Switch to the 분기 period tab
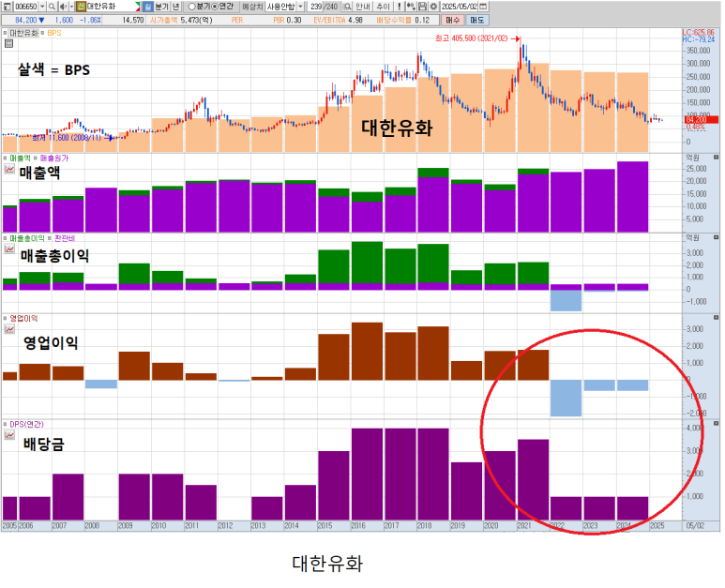This screenshot has width=725, height=588. [162, 7]
